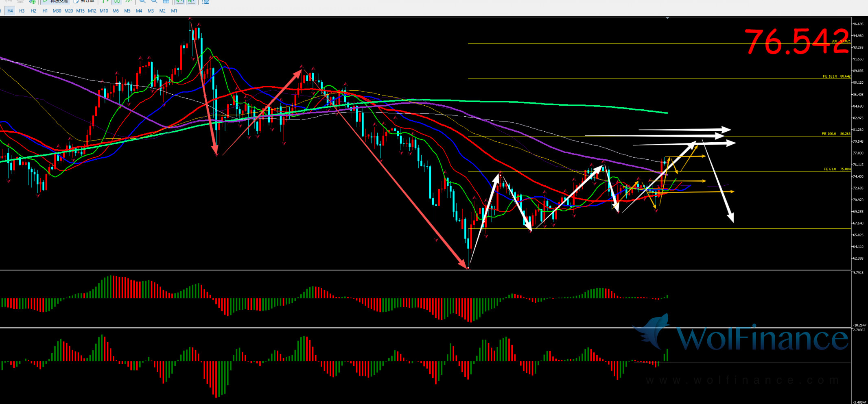Zoom in on the chart
This screenshot has height=404, width=868.
click(142, 2)
